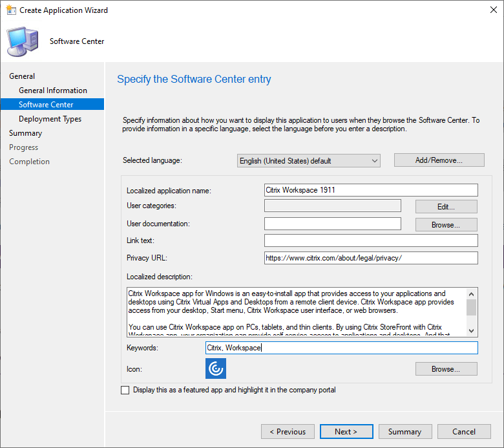Go back with Previous button
The width and height of the screenshot is (504, 448).
coord(288,432)
